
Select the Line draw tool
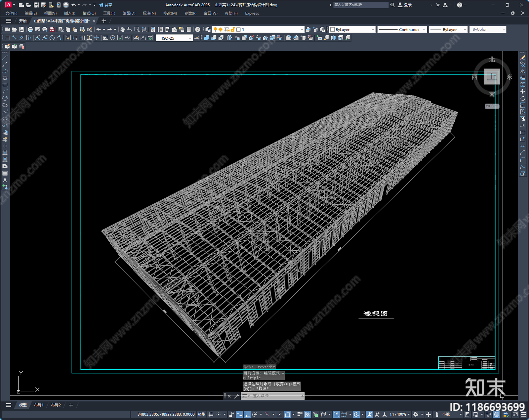click(5, 58)
